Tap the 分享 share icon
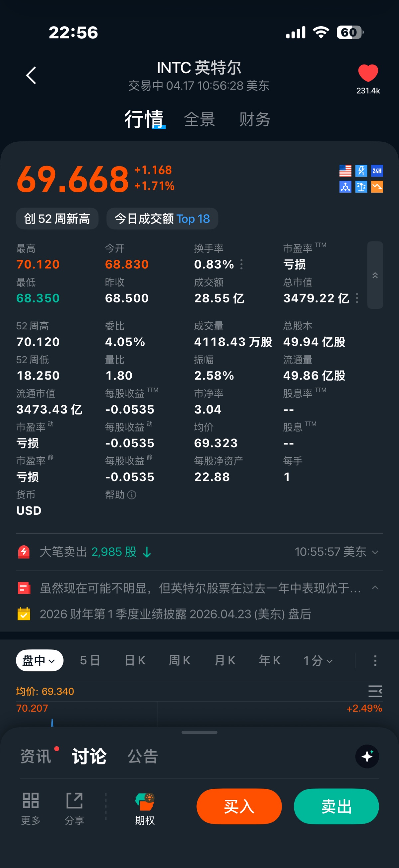Viewport: 399px width, 868px height. (74, 800)
